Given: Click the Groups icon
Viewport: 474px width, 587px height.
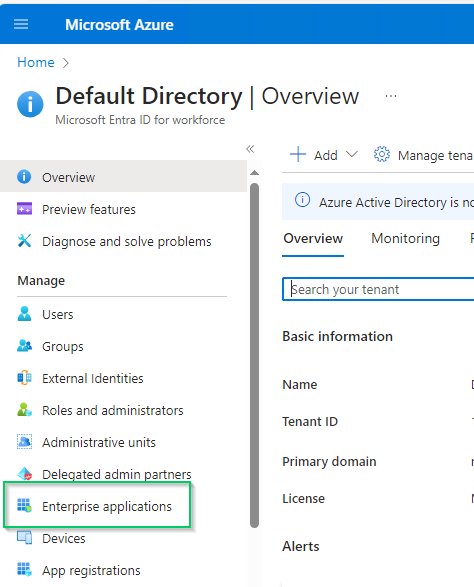Looking at the screenshot, I should (24, 346).
